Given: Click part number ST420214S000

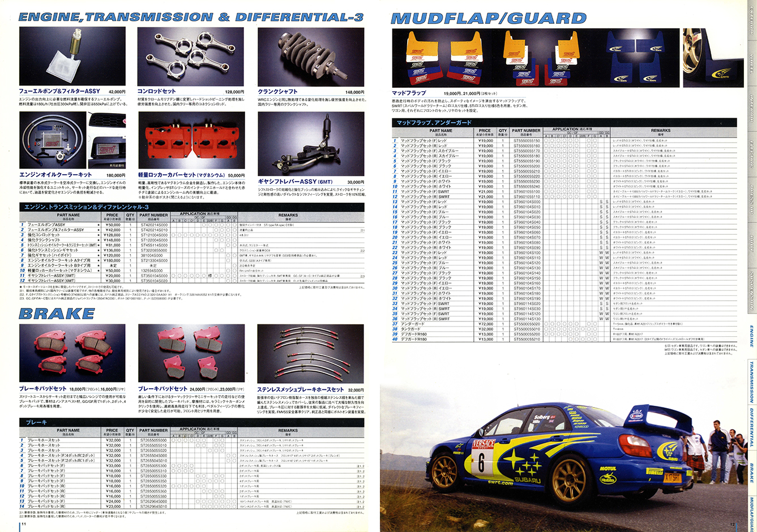Looking at the screenshot, I should pos(154,225).
